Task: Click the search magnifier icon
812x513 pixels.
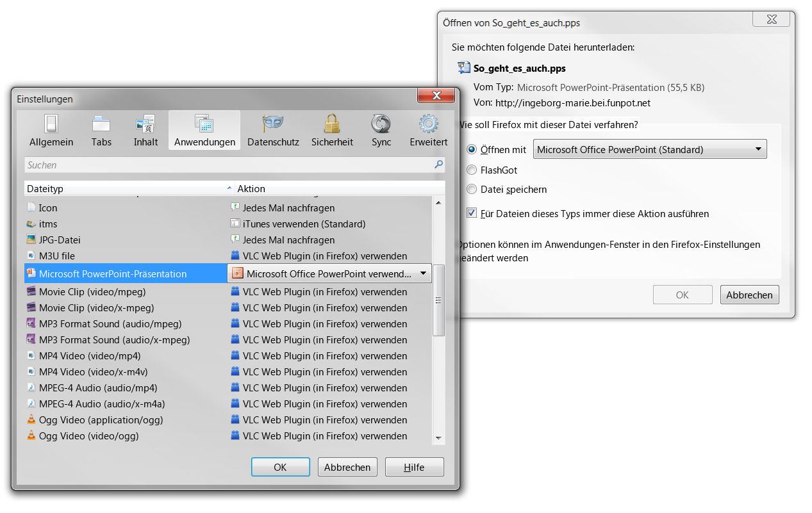Action: pyautogui.click(x=439, y=165)
